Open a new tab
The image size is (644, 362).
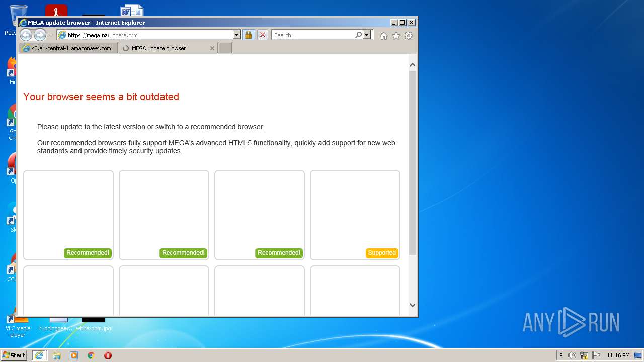[x=225, y=48]
